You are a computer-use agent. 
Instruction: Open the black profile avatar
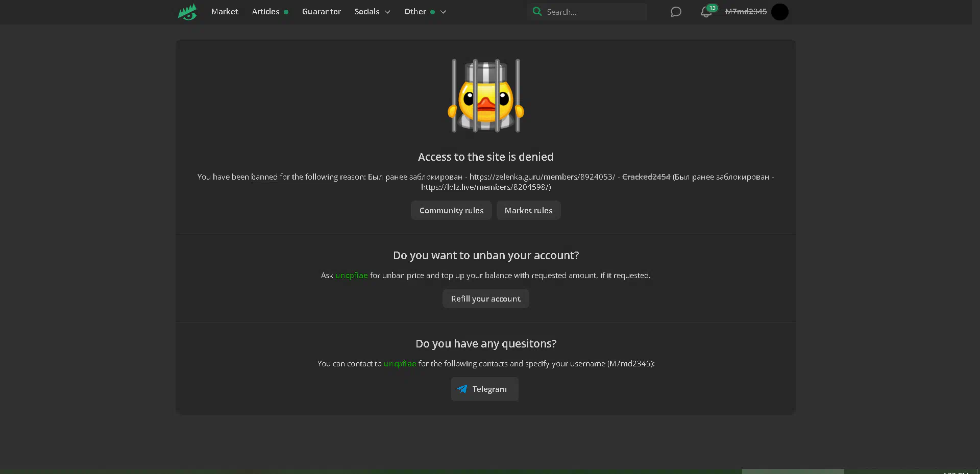[780, 12]
